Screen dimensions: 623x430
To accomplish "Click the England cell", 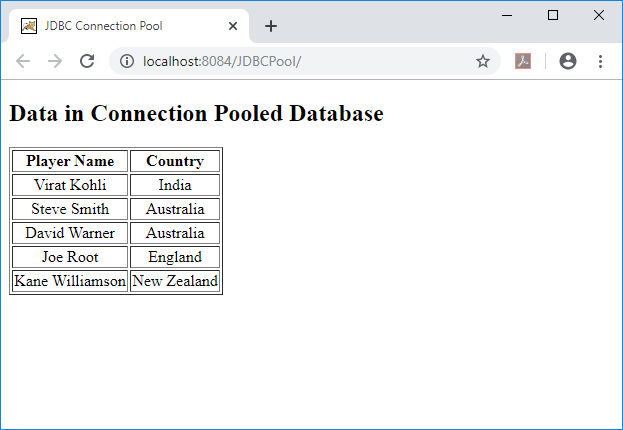I will [x=175, y=257].
